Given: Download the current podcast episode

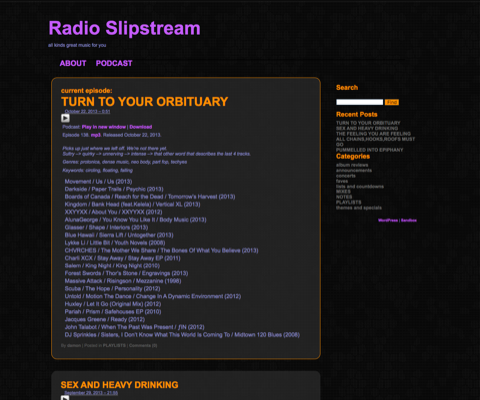Looking at the screenshot, I should click(x=141, y=127).
